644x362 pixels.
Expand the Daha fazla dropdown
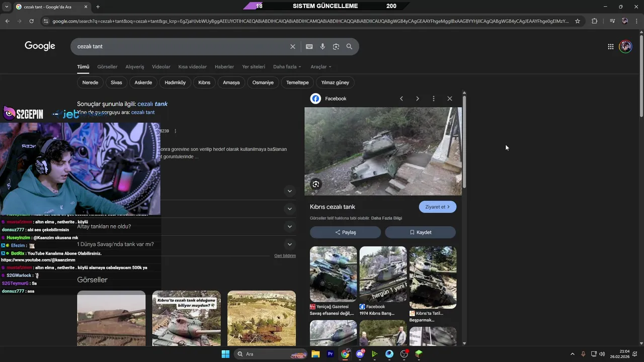click(x=287, y=66)
